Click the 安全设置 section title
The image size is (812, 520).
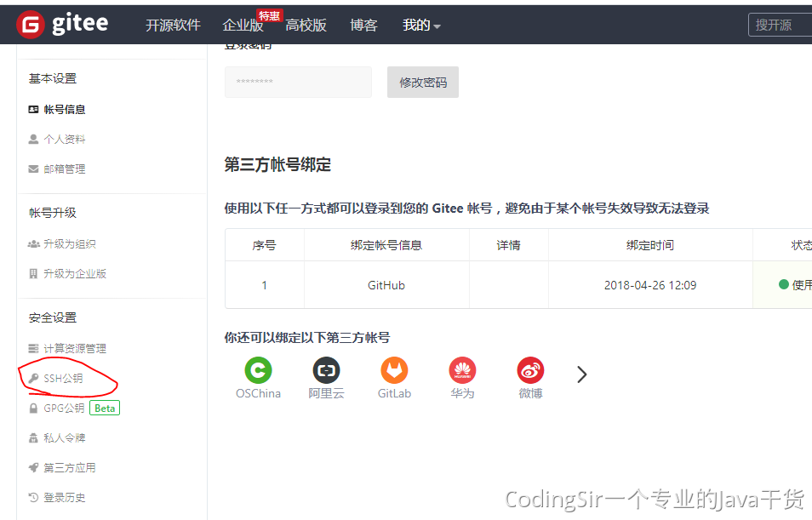click(x=53, y=317)
